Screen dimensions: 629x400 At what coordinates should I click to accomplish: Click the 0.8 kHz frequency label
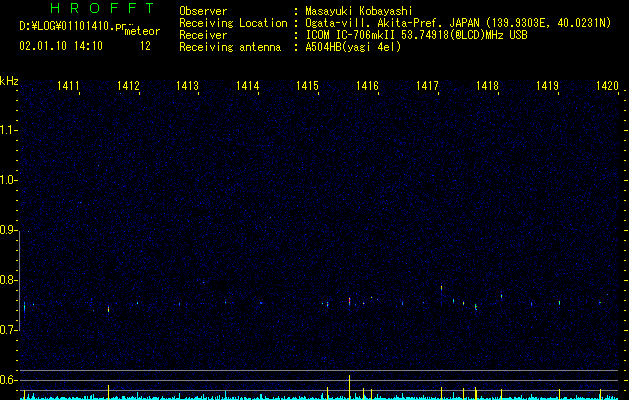click(8, 280)
